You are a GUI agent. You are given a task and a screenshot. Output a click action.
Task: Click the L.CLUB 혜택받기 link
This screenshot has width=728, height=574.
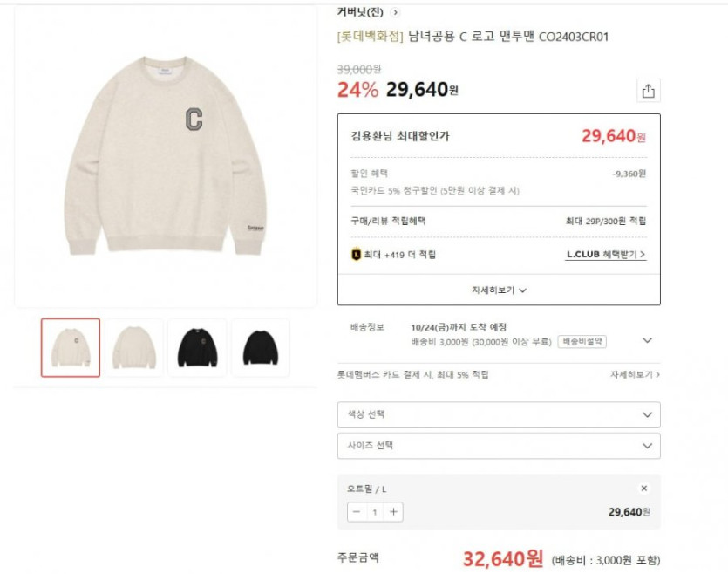606,255
